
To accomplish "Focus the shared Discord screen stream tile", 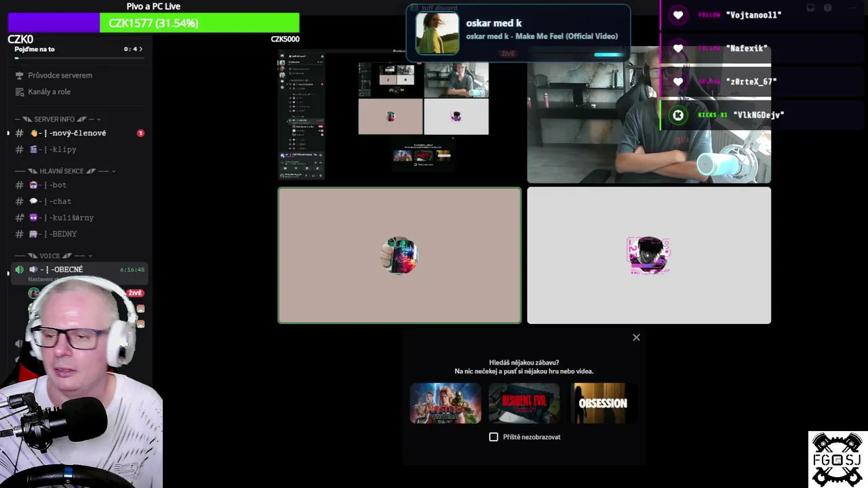I will (x=399, y=115).
